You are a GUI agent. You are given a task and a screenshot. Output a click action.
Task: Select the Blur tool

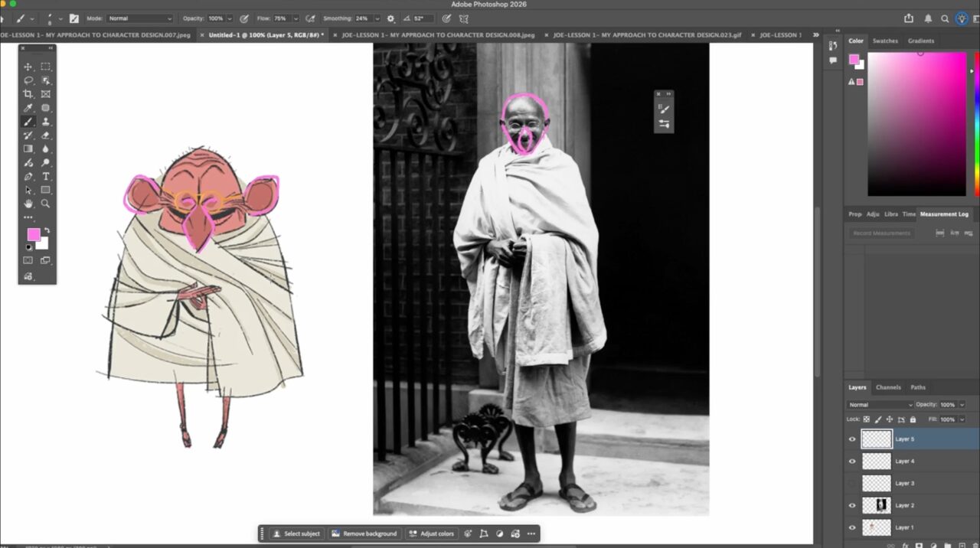pos(45,149)
